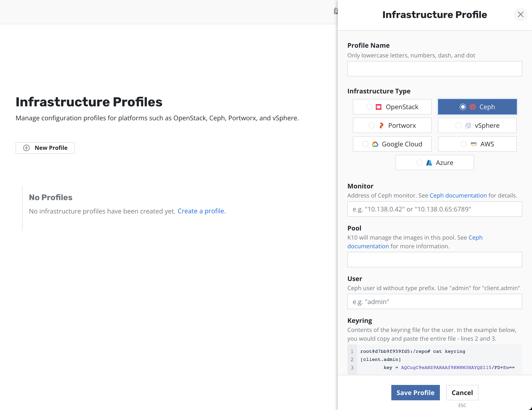Click the Azure logo icon

pyautogui.click(x=429, y=163)
